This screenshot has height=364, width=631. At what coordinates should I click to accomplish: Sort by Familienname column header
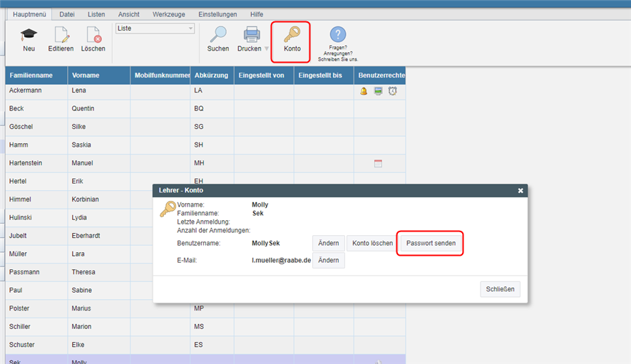point(36,76)
